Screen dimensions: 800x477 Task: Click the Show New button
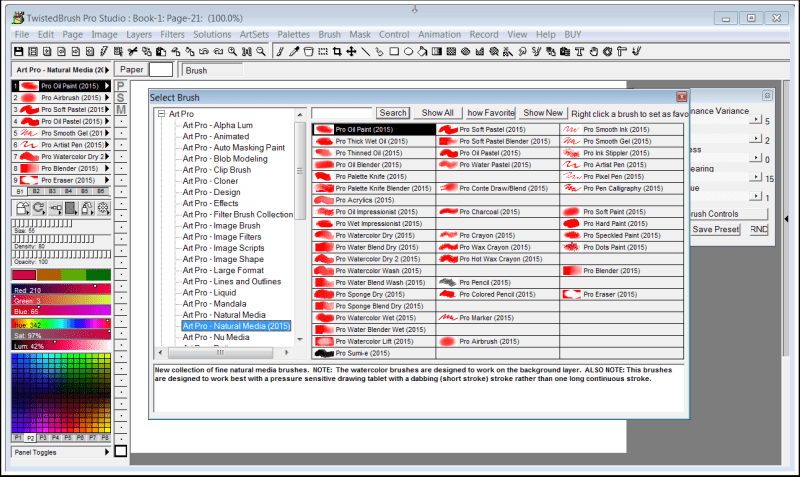coord(543,113)
